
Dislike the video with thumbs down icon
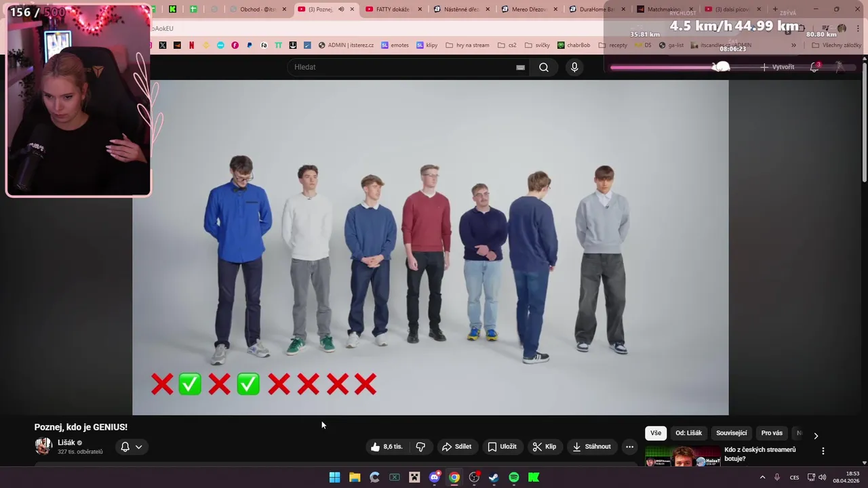[420, 447]
